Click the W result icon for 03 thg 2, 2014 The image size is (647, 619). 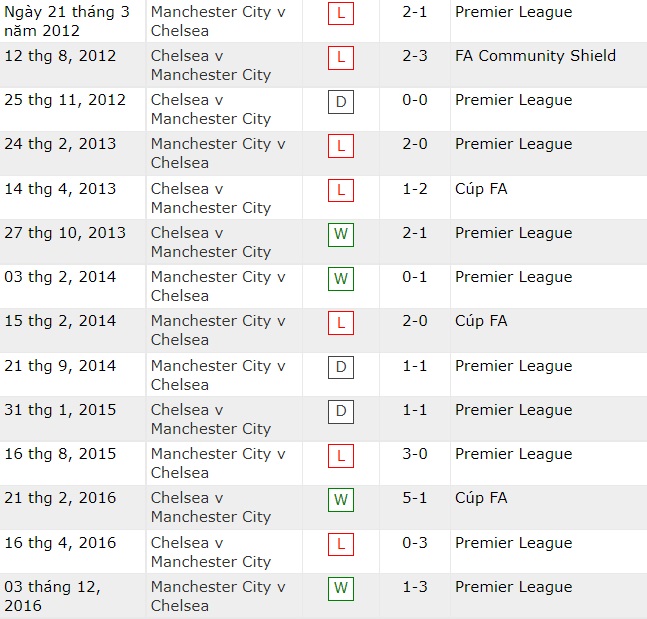[x=341, y=279]
